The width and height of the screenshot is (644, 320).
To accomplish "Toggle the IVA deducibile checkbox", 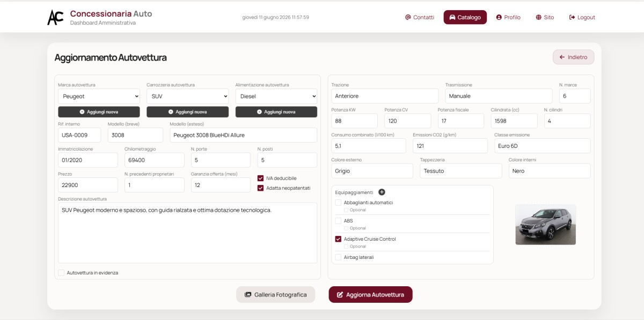I will [261, 178].
